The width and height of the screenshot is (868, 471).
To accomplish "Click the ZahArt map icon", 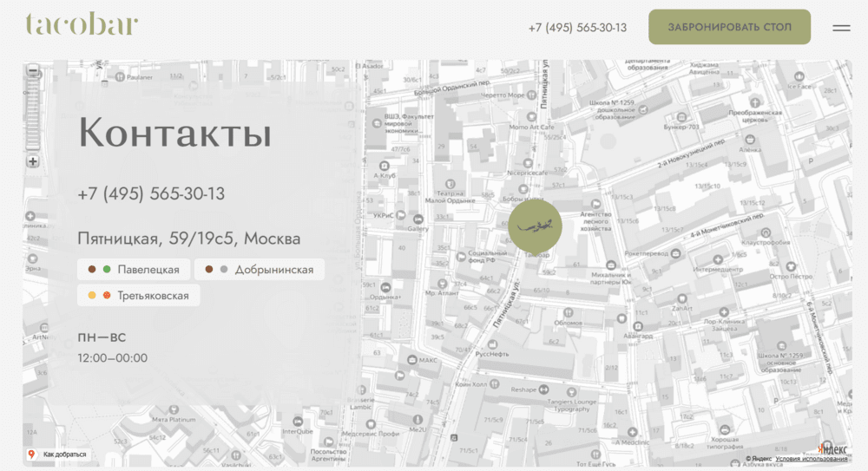I will pos(682,299).
